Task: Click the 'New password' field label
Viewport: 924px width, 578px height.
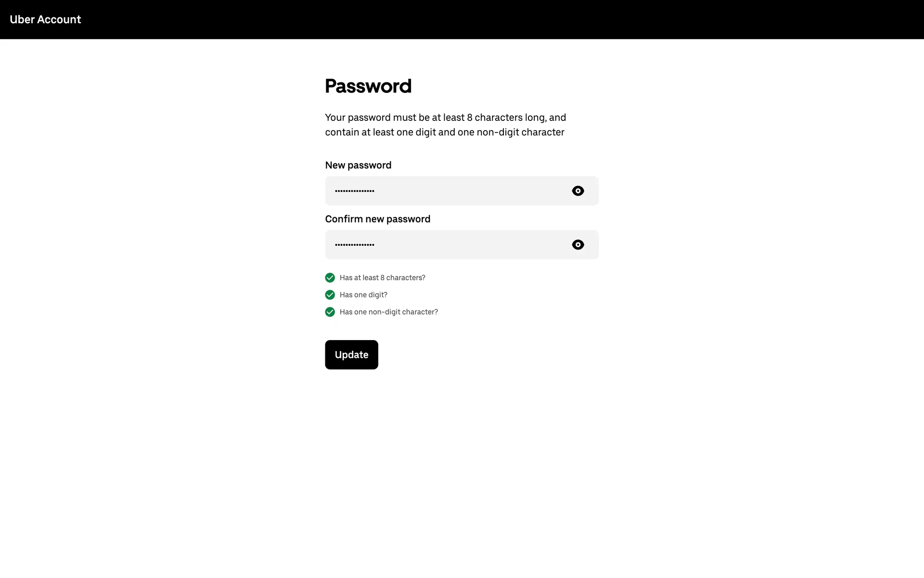Action: [x=358, y=165]
